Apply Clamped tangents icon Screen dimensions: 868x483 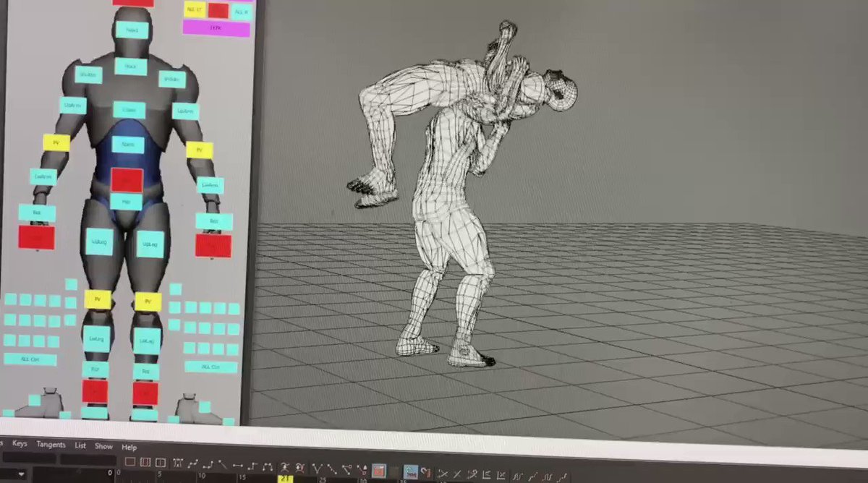pos(208,463)
